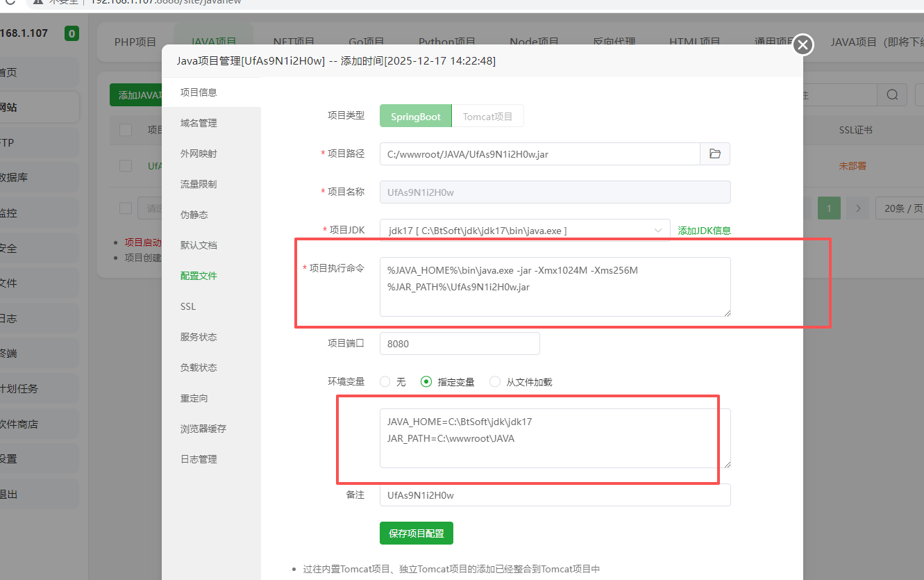The height and width of the screenshot is (580, 924).
Task: Click the 项目端口 input field
Action: tap(460, 343)
